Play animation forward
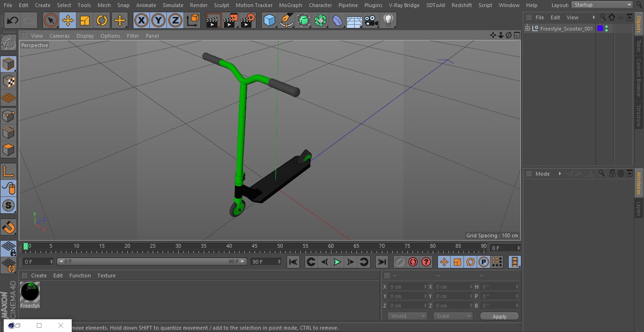The width and height of the screenshot is (644, 332). (337, 262)
